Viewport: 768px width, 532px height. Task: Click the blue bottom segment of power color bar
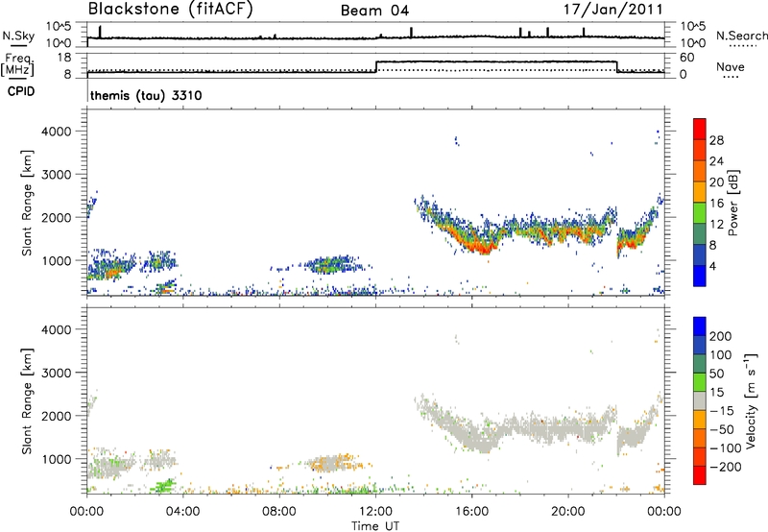[700, 276]
